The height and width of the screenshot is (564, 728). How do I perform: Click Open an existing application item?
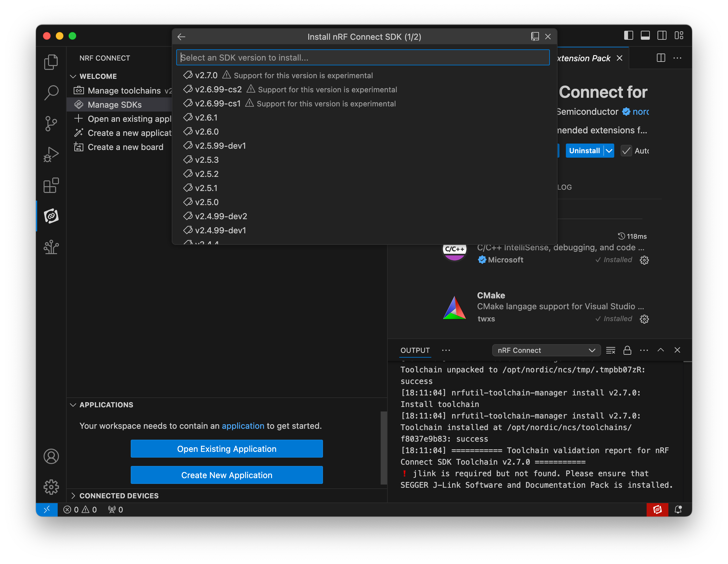119,119
